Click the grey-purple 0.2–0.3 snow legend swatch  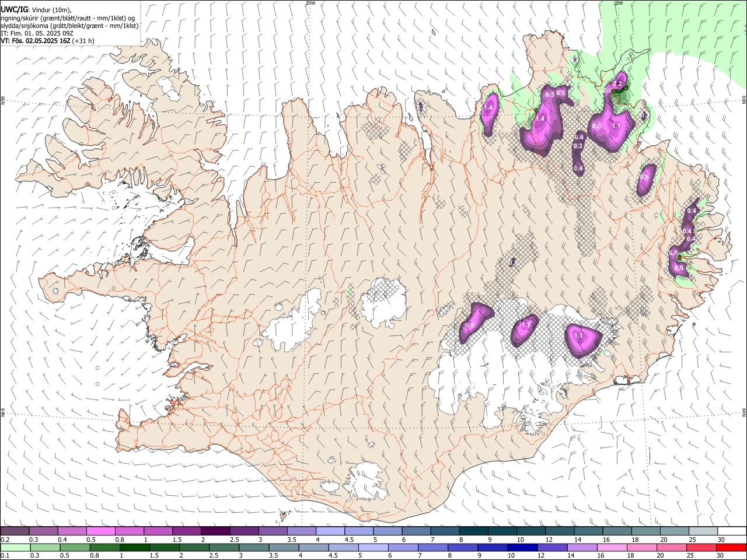click(x=15, y=531)
